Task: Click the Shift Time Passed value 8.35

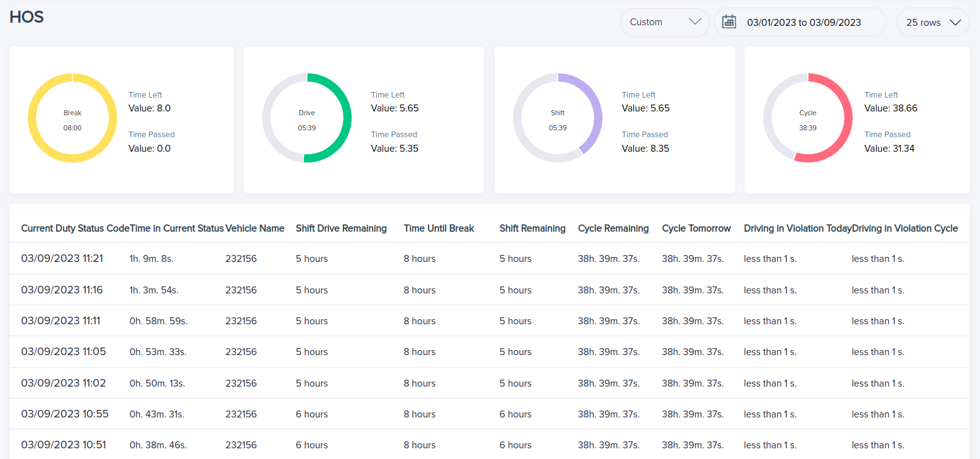Action: 645,149
